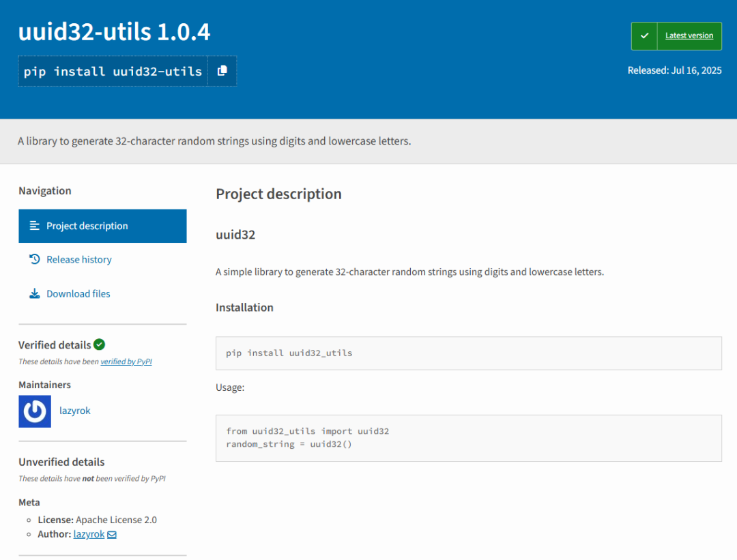Click the 'Unverified details' heading

[61, 462]
